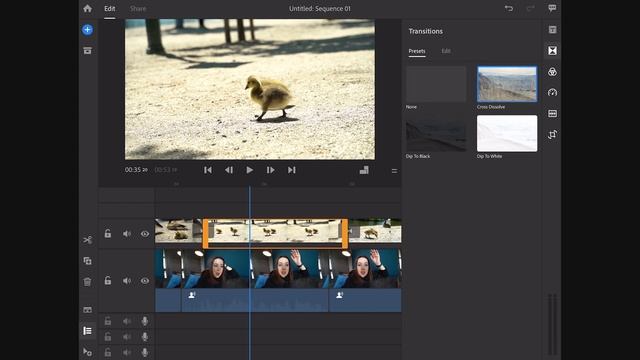Mute the woman video track
Screen dimensions: 640x360
point(127,281)
